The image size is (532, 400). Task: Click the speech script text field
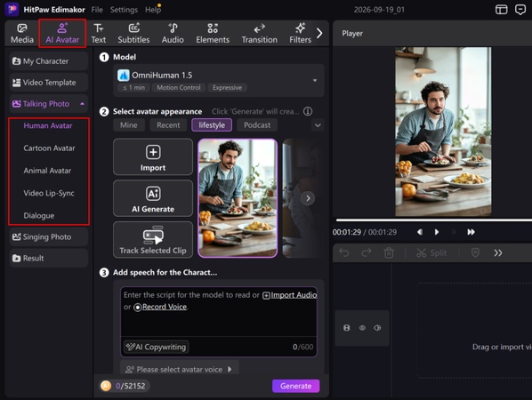pyautogui.click(x=219, y=312)
